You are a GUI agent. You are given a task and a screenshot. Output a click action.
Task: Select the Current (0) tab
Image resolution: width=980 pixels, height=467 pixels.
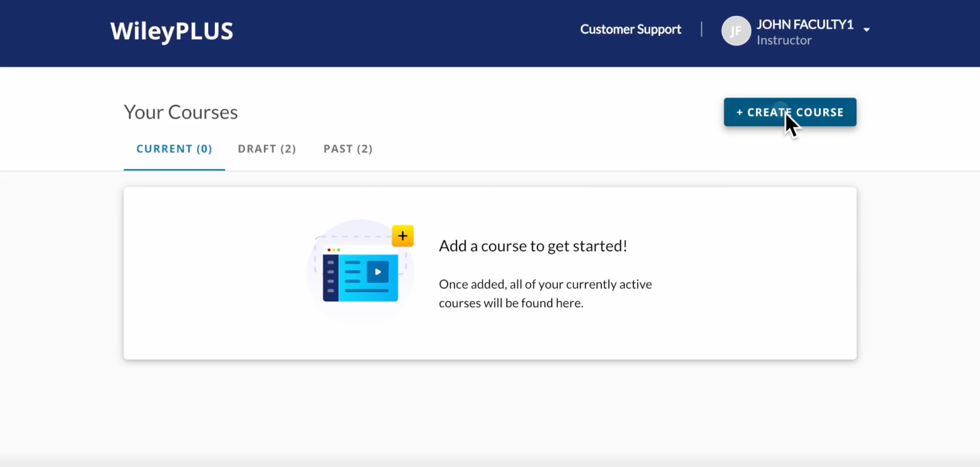click(x=174, y=149)
